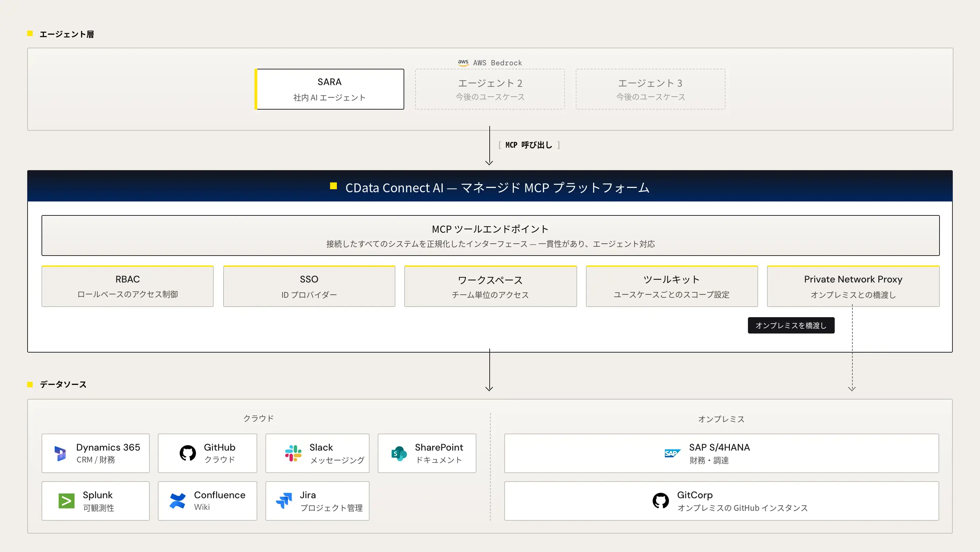Click the Slack logo icon
The height and width of the screenshot is (552, 980).
(x=293, y=453)
